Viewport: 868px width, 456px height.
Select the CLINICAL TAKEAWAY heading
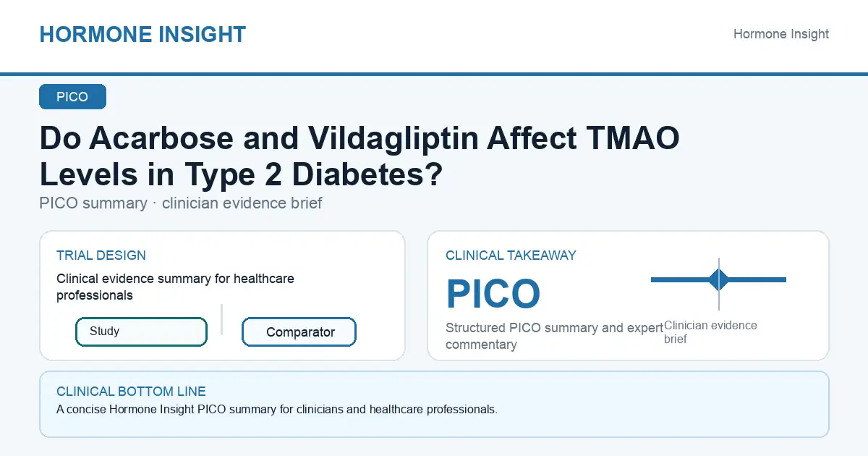511,256
